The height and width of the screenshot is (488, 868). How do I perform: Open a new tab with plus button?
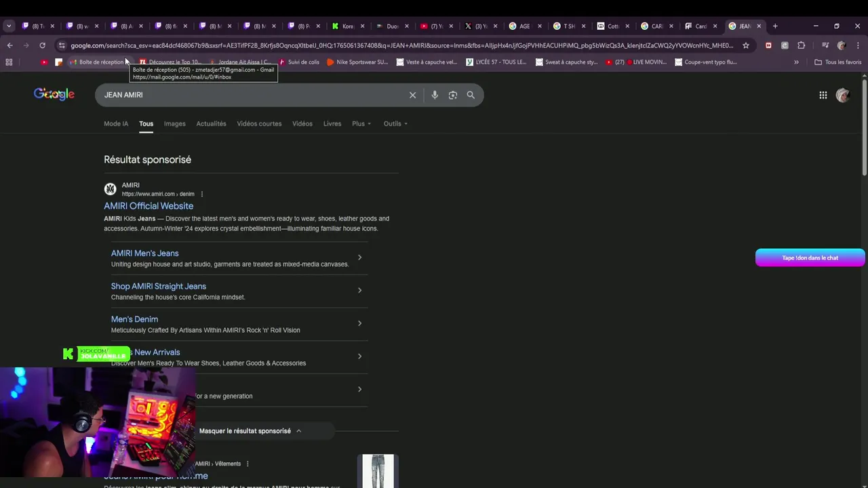pyautogui.click(x=775, y=26)
